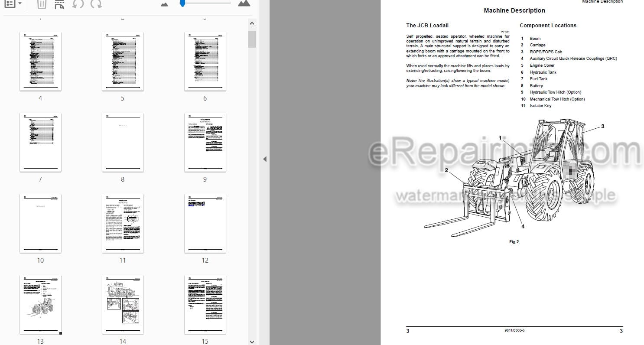
Task: Click the page label '9' under thumbnail
Action: click(205, 179)
